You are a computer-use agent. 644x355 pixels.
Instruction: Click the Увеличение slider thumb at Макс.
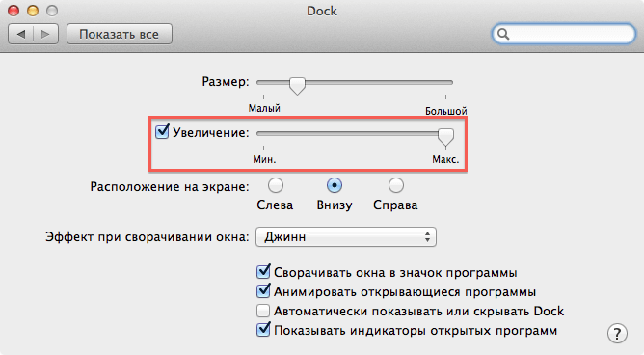(445, 137)
